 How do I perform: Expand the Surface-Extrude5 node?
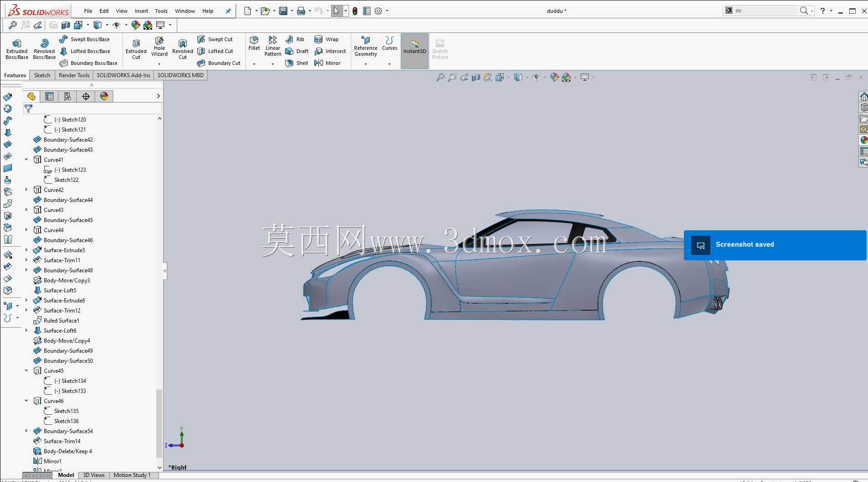26,250
